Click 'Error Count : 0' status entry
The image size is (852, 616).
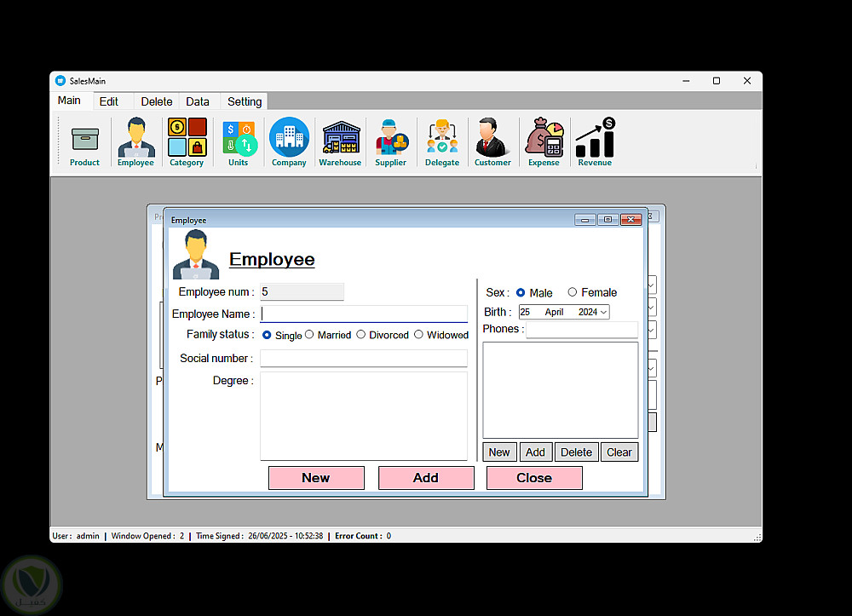pyautogui.click(x=363, y=536)
